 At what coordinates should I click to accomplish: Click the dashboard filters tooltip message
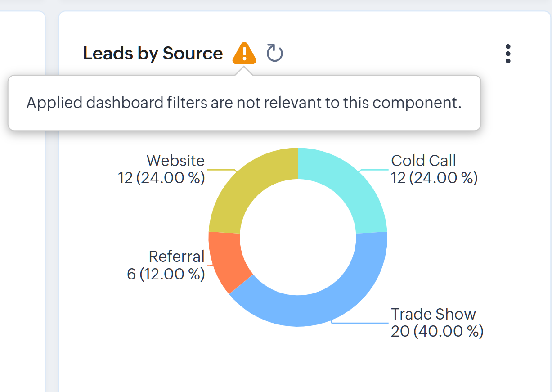244,103
